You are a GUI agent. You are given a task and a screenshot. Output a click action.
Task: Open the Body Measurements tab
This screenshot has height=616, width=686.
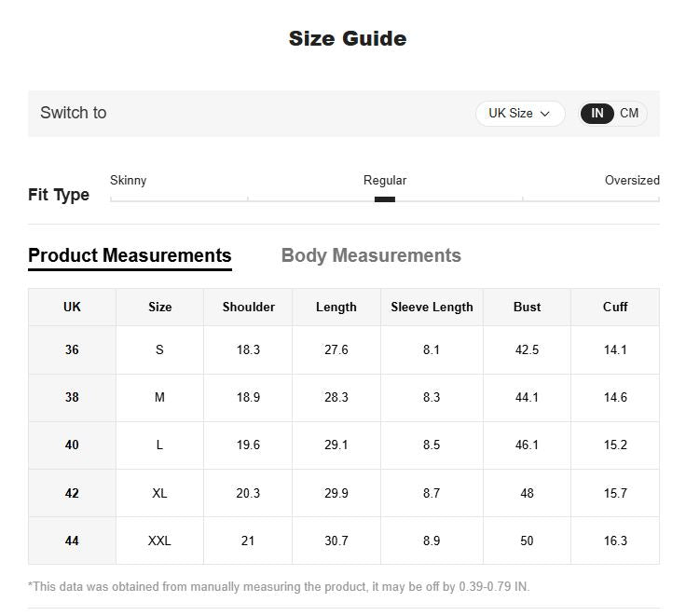[371, 255]
